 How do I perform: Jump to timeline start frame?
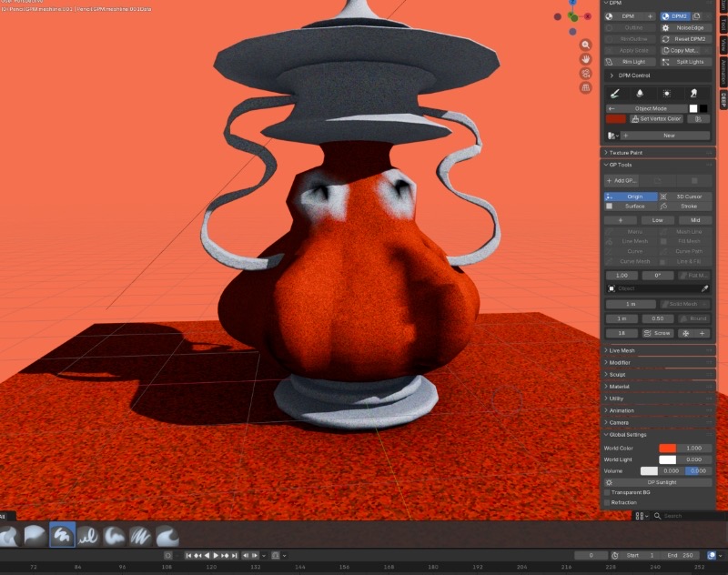[188, 556]
